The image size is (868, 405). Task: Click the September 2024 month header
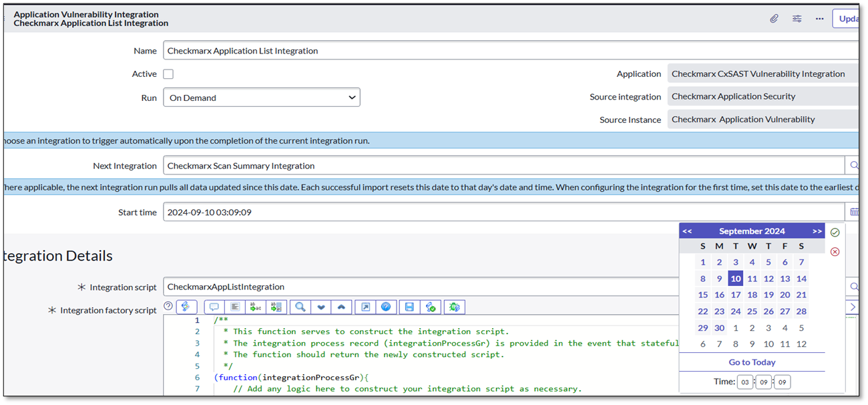(x=752, y=231)
